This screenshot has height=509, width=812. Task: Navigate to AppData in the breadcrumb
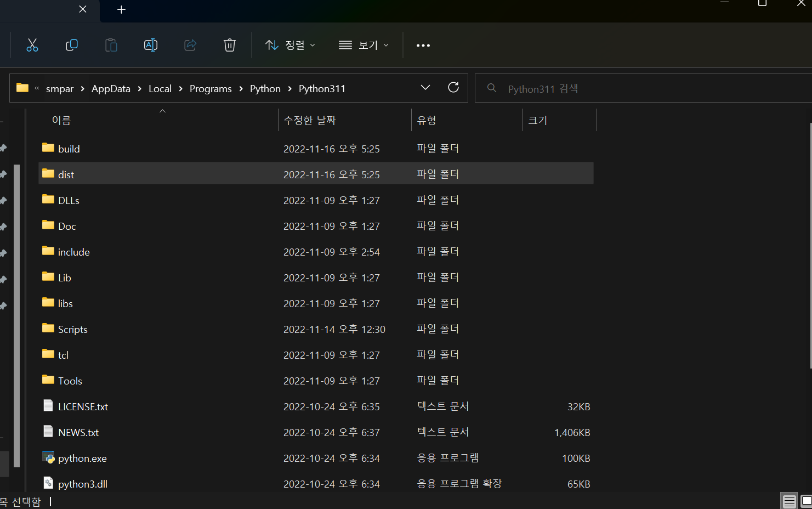[111, 89]
